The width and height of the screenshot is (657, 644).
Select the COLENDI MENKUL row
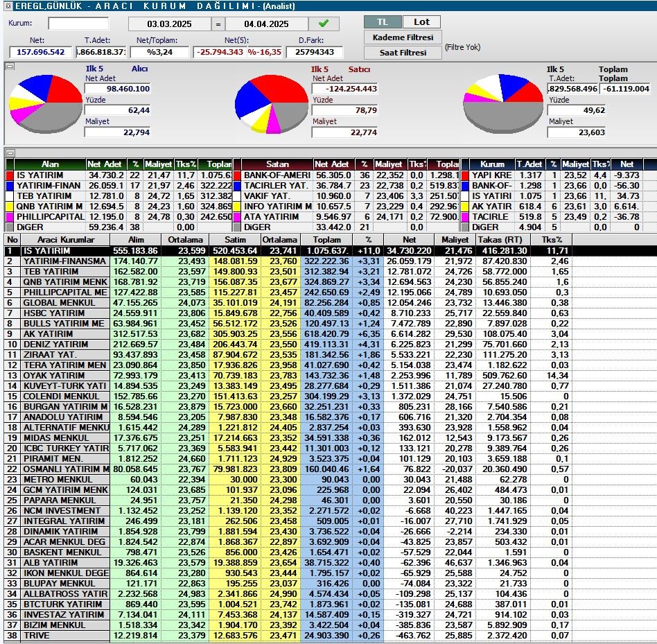point(288,397)
